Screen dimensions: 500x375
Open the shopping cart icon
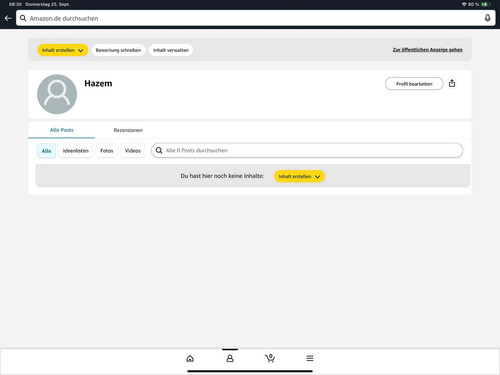click(270, 358)
